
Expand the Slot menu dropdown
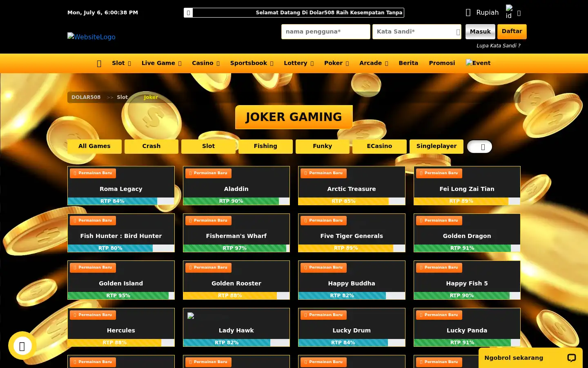point(121,63)
